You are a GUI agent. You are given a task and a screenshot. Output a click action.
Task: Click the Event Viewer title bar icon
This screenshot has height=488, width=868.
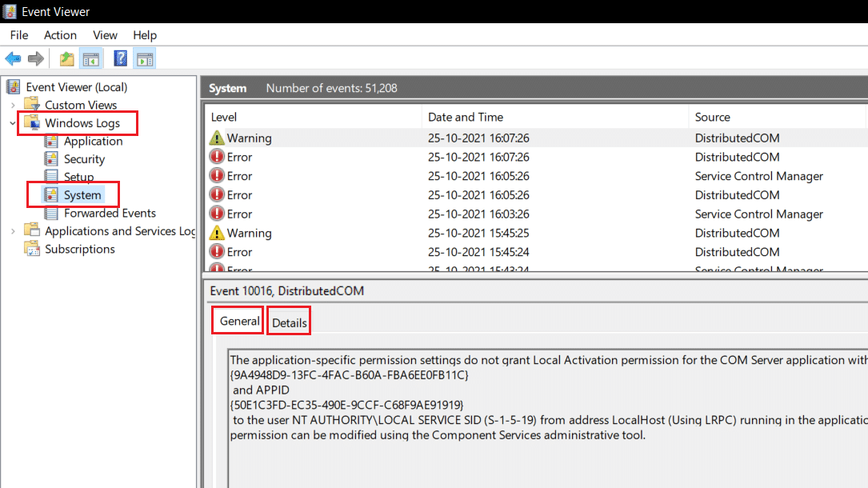10,11
